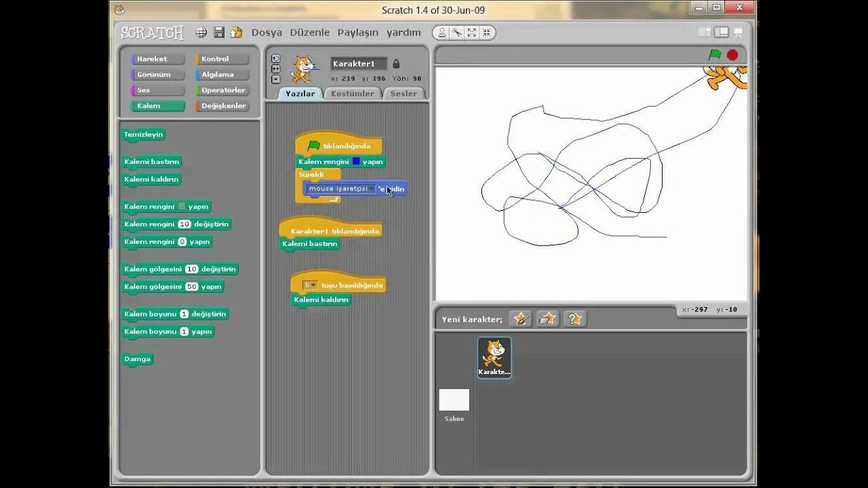Choose new sprite from file folder icon

(x=547, y=319)
